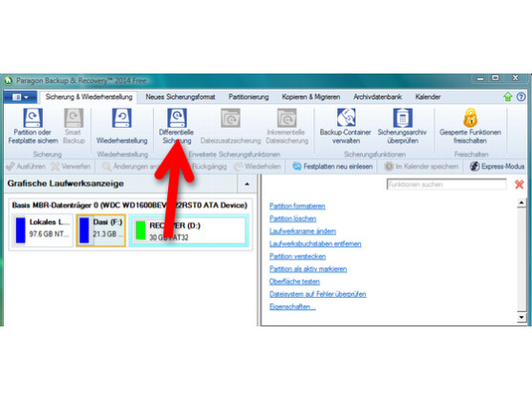Open the Kalender tab
The image size is (532, 399).
[x=428, y=97]
